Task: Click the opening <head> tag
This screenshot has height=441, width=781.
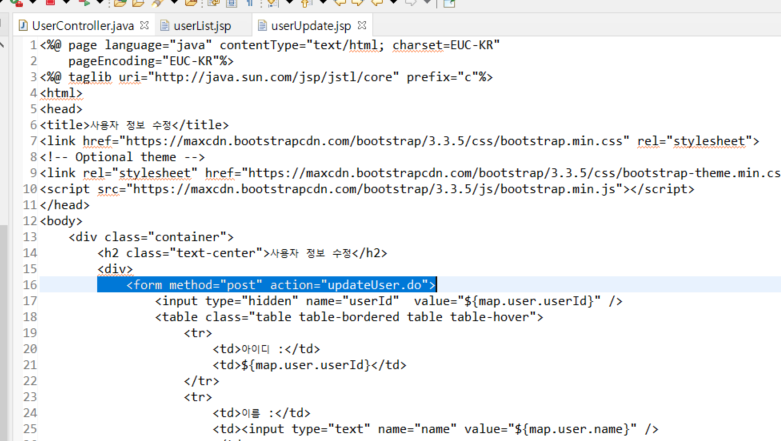Action: (x=61, y=109)
